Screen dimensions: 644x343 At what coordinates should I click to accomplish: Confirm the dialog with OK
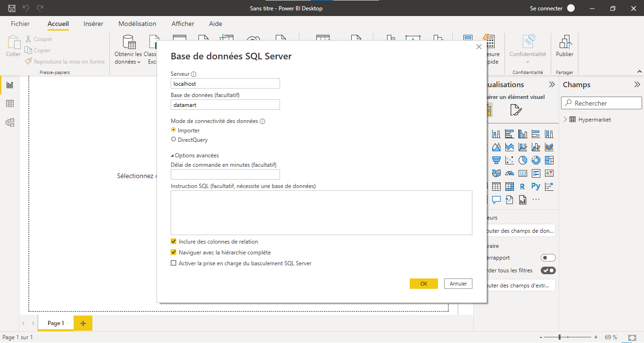tap(424, 284)
